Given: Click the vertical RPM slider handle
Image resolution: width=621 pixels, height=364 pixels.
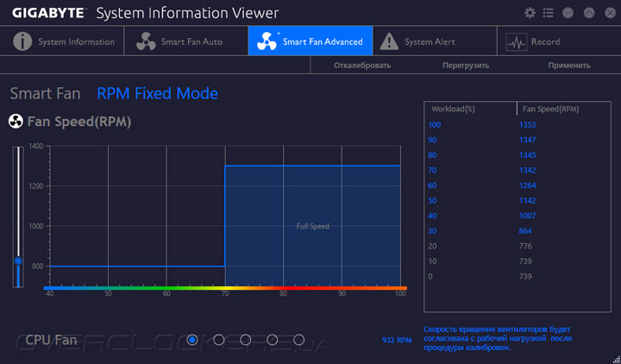Looking at the screenshot, I should click(18, 261).
